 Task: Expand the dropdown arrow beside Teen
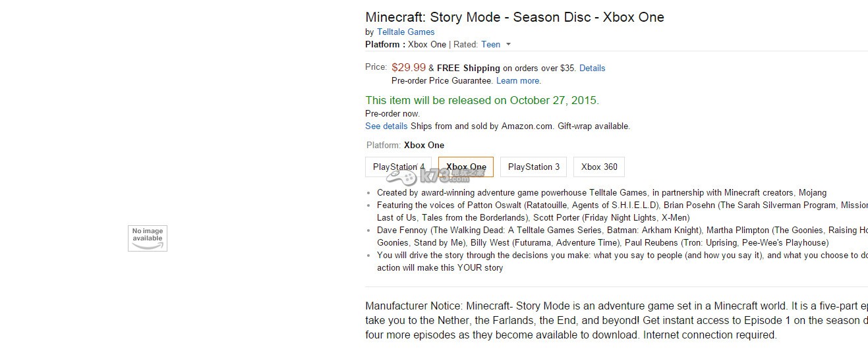[x=508, y=45]
